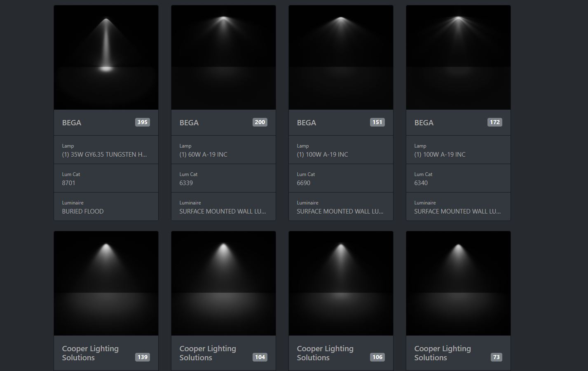Click the 200 count badge
This screenshot has width=588, height=371.
coord(260,122)
